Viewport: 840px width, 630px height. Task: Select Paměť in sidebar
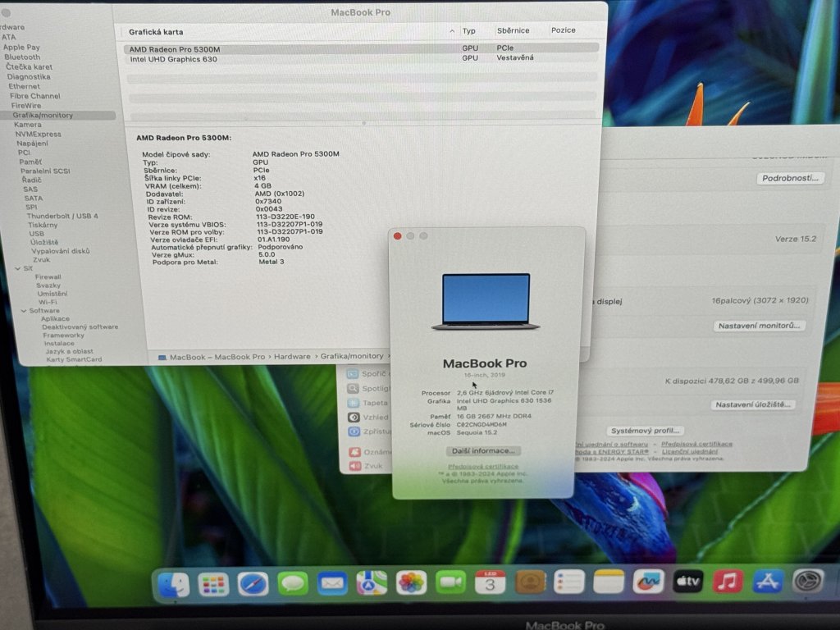30,162
